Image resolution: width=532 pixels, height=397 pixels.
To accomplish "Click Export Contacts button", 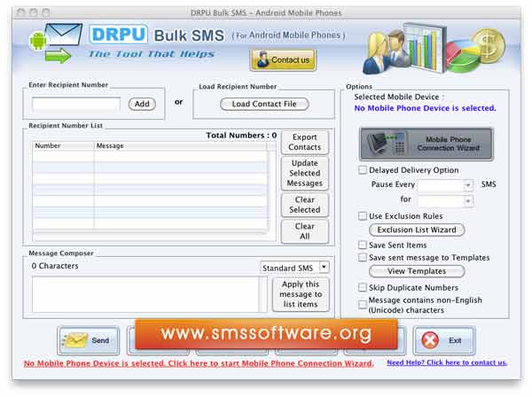I will tap(305, 142).
